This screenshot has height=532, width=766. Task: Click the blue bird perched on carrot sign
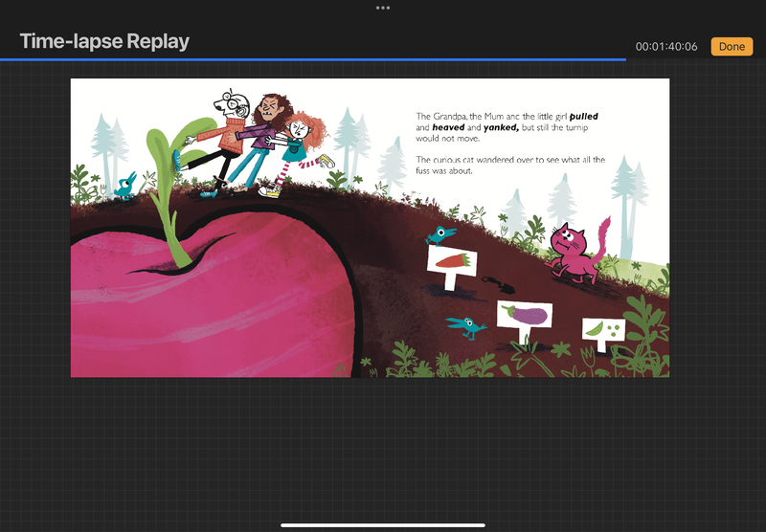(x=439, y=233)
